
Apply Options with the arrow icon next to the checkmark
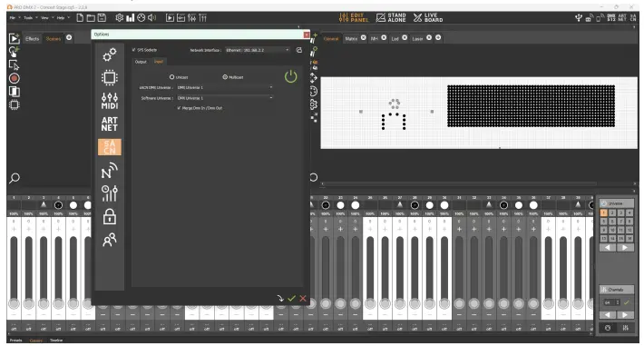tap(280, 298)
